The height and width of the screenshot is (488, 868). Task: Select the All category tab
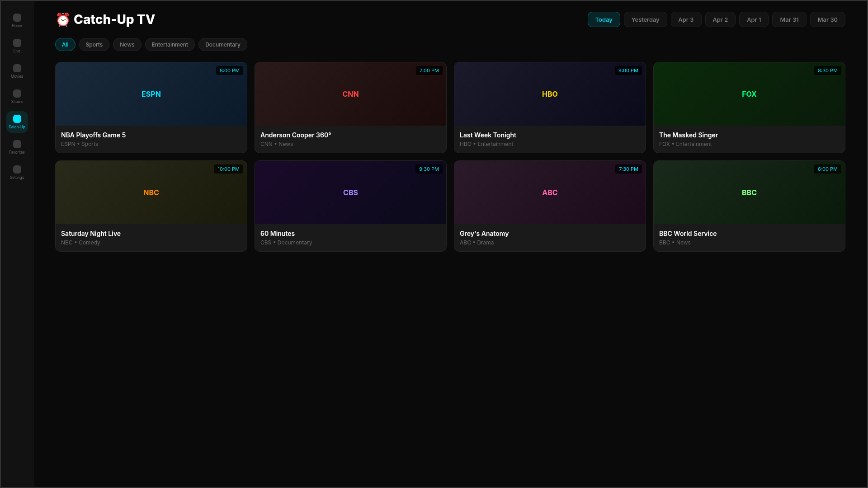click(x=65, y=44)
